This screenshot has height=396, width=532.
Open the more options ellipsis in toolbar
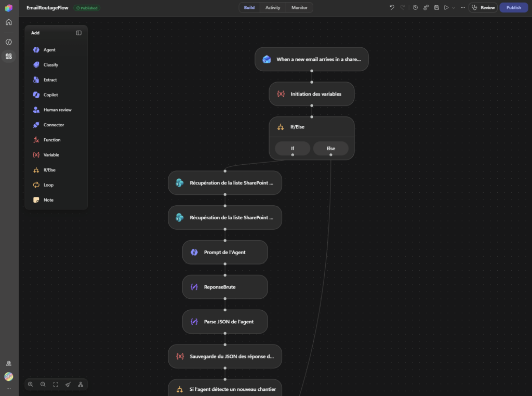pyautogui.click(x=463, y=7)
